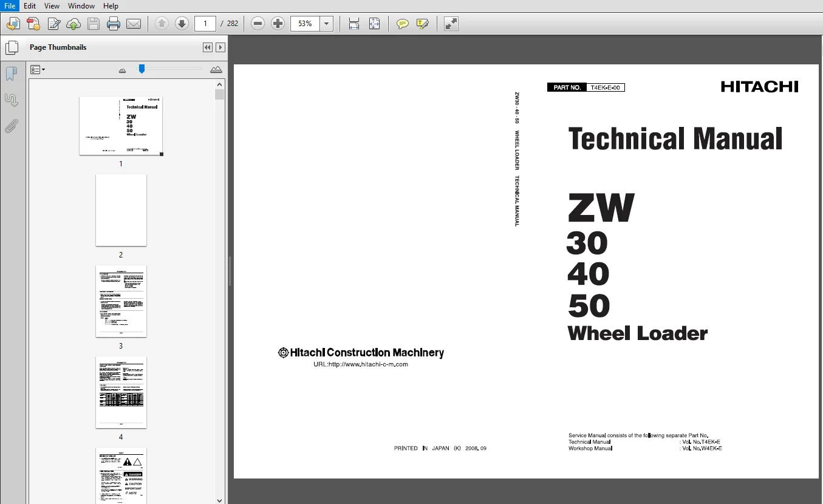Click 'Vol. No.W4EK-E' Workshop Manual text
This screenshot has width=823, height=504.
pos(701,448)
